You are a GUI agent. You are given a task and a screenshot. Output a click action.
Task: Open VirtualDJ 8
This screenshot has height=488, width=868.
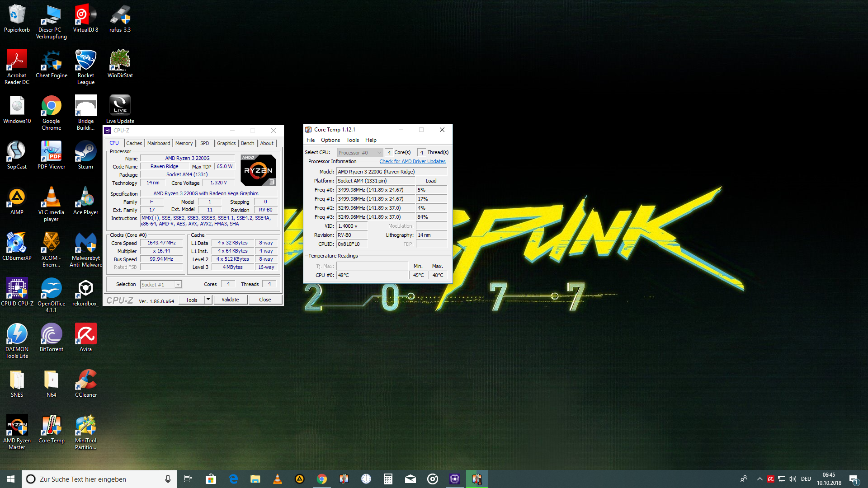click(85, 15)
